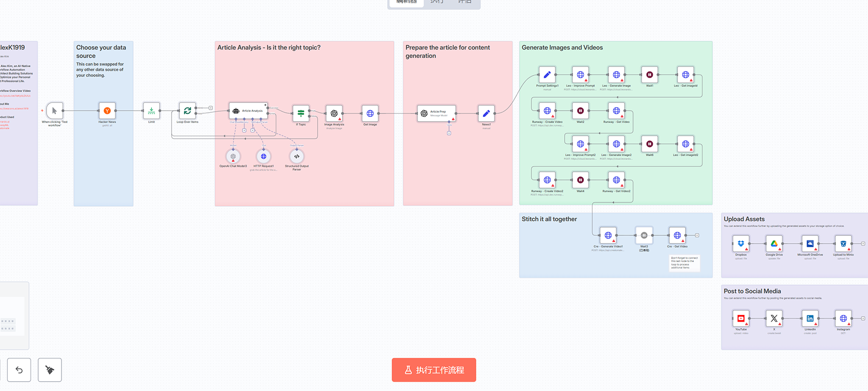Open the OpenAI Chat Model3 sub-node
The width and height of the screenshot is (868, 391).
[233, 156]
